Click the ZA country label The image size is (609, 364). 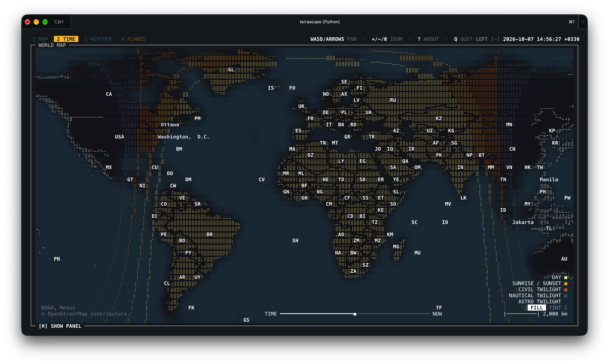pos(353,271)
